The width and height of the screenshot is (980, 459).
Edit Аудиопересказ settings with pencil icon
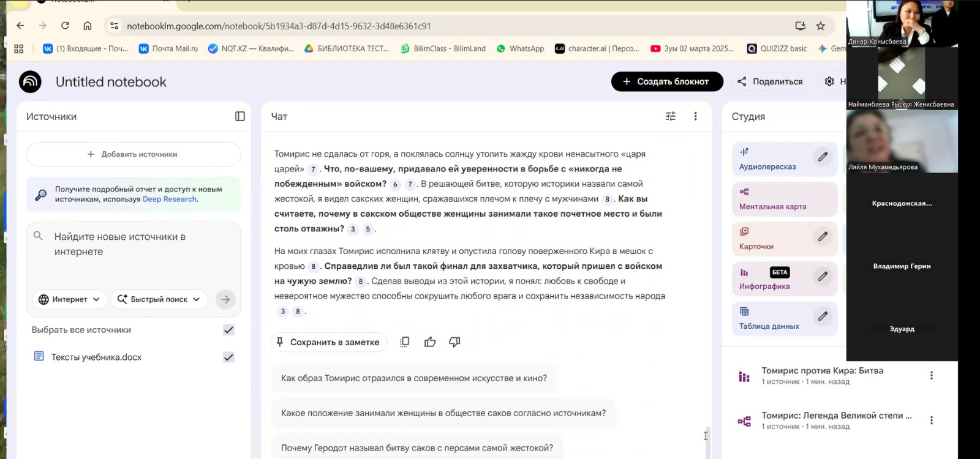(823, 157)
